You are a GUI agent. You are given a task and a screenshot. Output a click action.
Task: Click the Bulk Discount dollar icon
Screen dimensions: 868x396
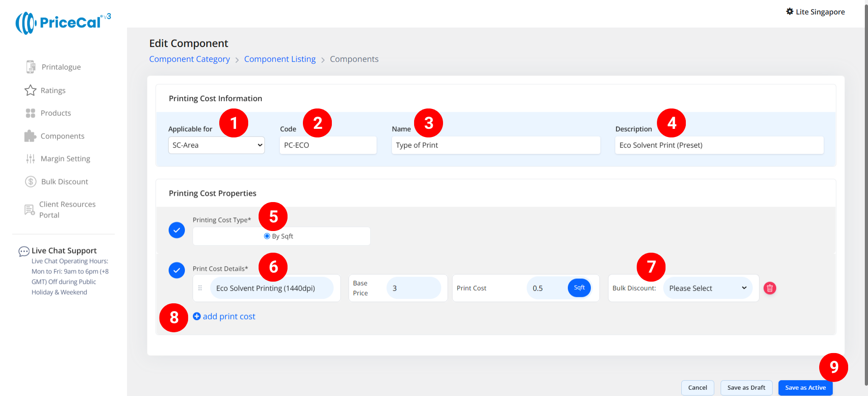click(30, 182)
